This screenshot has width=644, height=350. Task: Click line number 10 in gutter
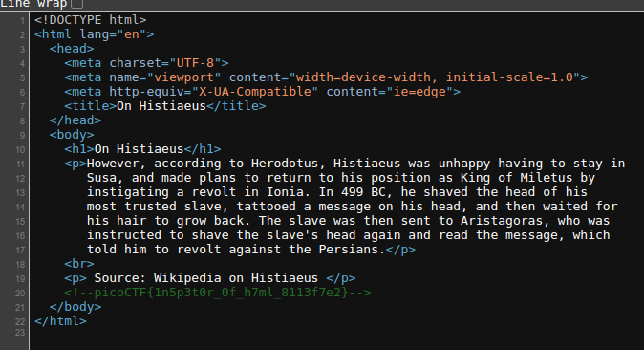[x=20, y=150]
